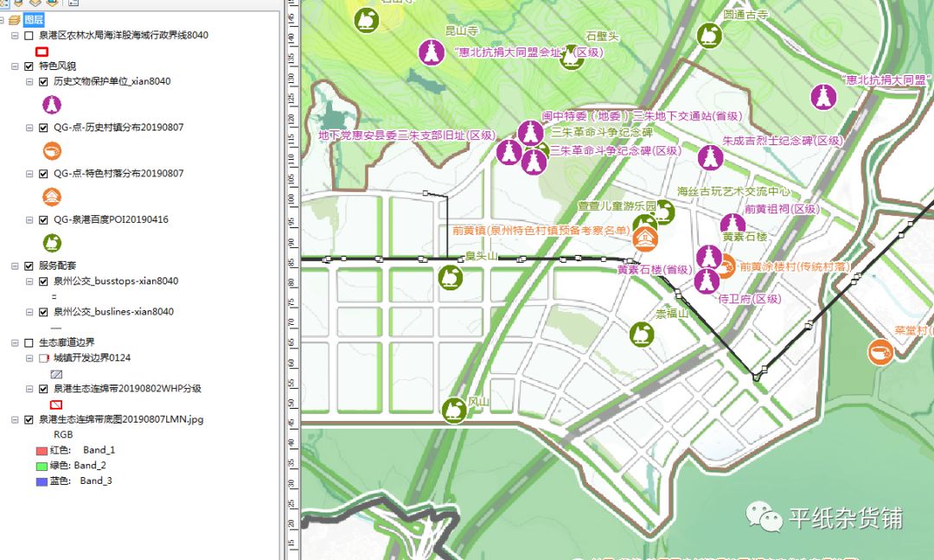Screen dimensions: 934x560
Task: Uncheck the 特色风貌 group layer
Action: [29, 66]
